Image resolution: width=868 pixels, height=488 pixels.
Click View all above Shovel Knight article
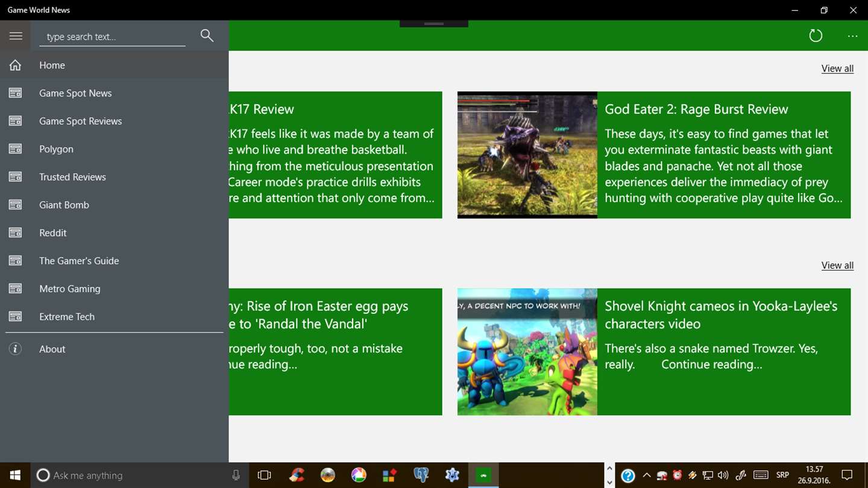[x=837, y=266]
